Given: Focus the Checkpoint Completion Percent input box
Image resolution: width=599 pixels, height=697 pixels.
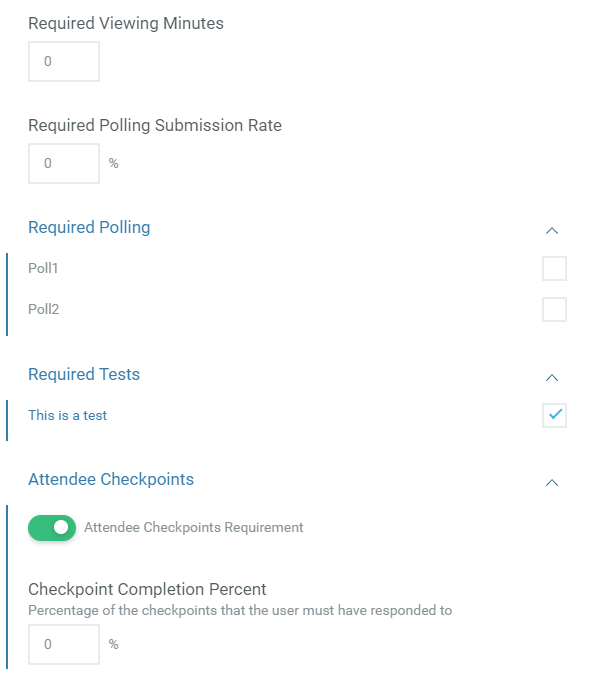Looking at the screenshot, I should pyautogui.click(x=64, y=644).
